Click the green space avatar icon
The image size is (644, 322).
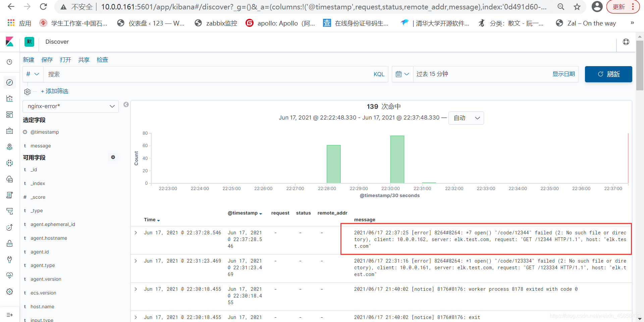29,42
